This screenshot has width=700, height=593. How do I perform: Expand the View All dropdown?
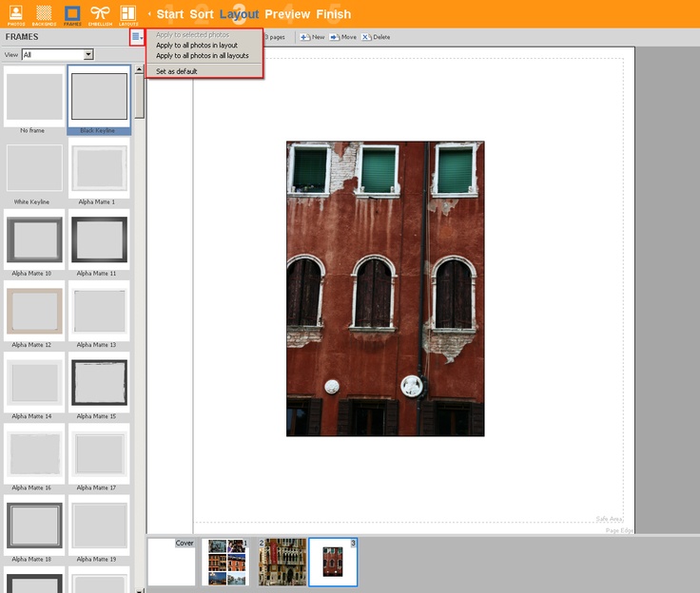[88, 54]
